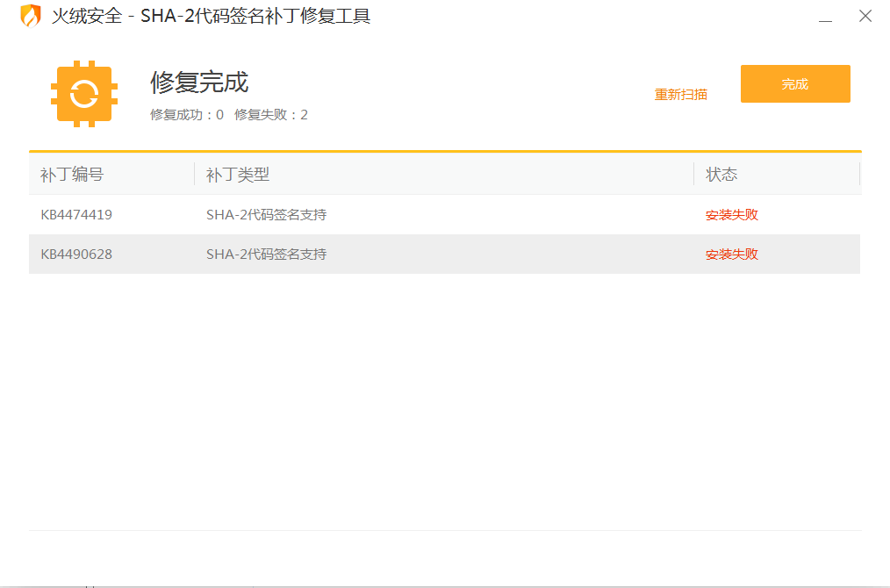The width and height of the screenshot is (890, 588).
Task: Click 安装失败 status for KB4490628
Action: click(732, 255)
